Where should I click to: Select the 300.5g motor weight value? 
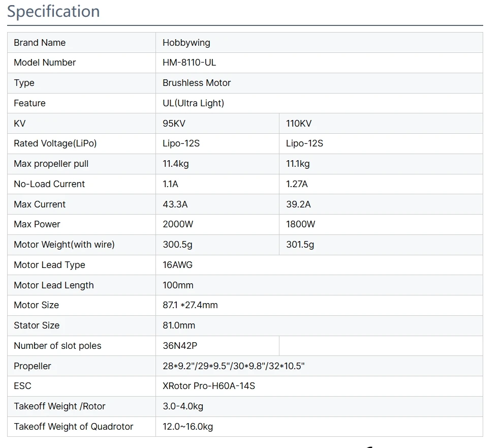click(177, 245)
